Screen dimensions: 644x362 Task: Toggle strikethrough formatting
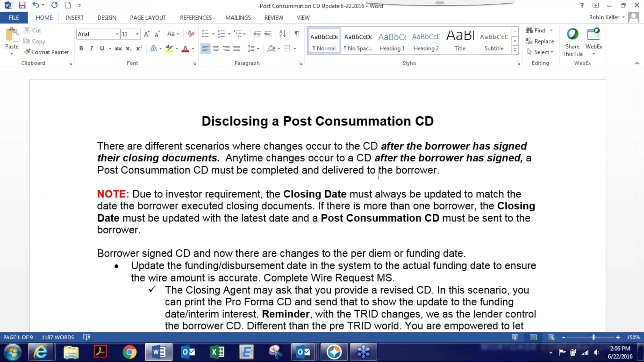pyautogui.click(x=118, y=48)
